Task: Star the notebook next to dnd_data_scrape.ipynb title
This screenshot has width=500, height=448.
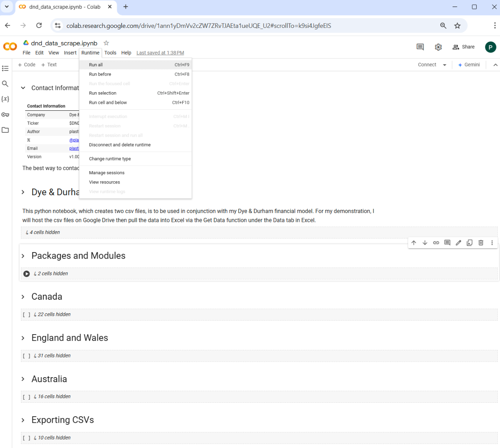Action: [106, 43]
